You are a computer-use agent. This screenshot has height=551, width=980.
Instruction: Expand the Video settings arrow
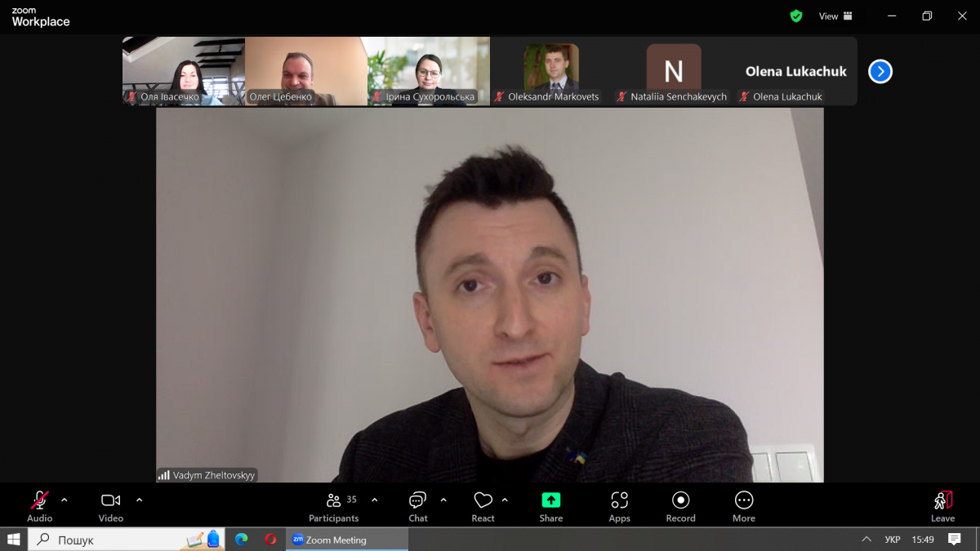pyautogui.click(x=139, y=500)
